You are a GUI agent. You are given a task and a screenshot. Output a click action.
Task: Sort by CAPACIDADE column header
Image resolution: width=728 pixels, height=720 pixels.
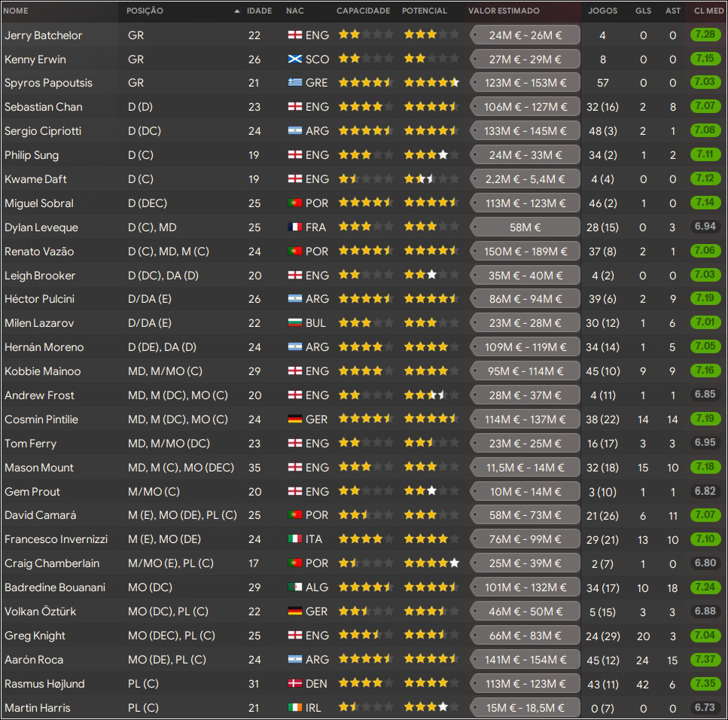click(x=363, y=11)
